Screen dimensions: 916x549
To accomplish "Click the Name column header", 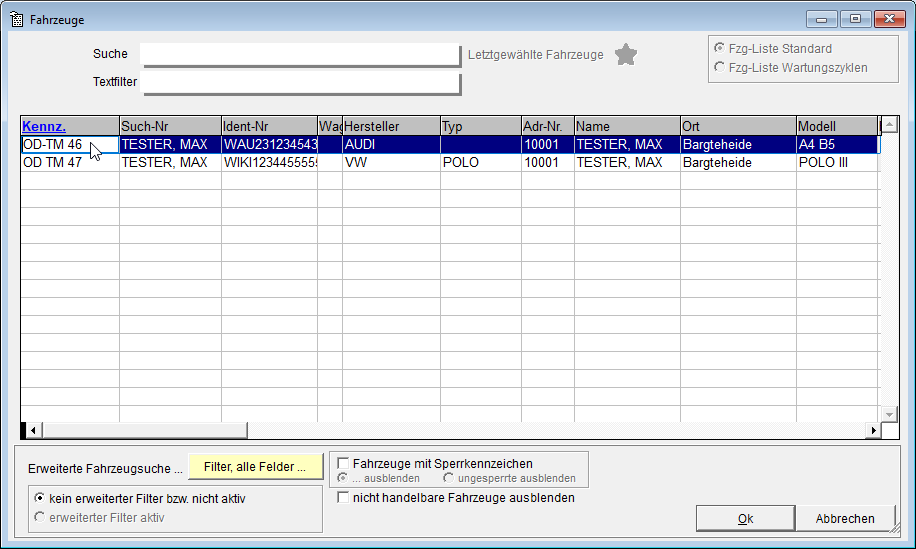I will (x=627, y=126).
